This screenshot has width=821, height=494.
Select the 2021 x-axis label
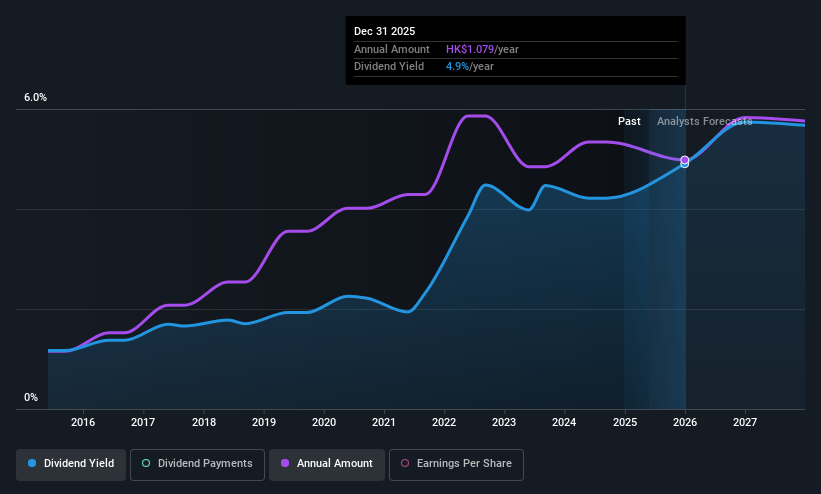[x=384, y=422]
